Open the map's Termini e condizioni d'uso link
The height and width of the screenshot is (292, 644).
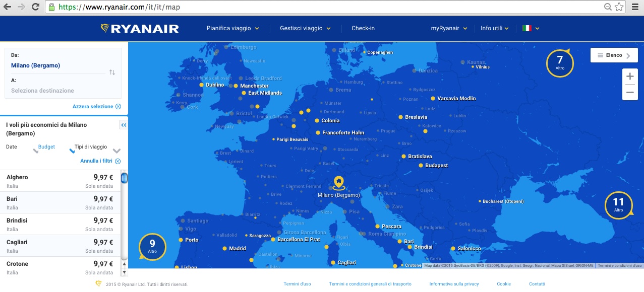pyautogui.click(x=620, y=265)
